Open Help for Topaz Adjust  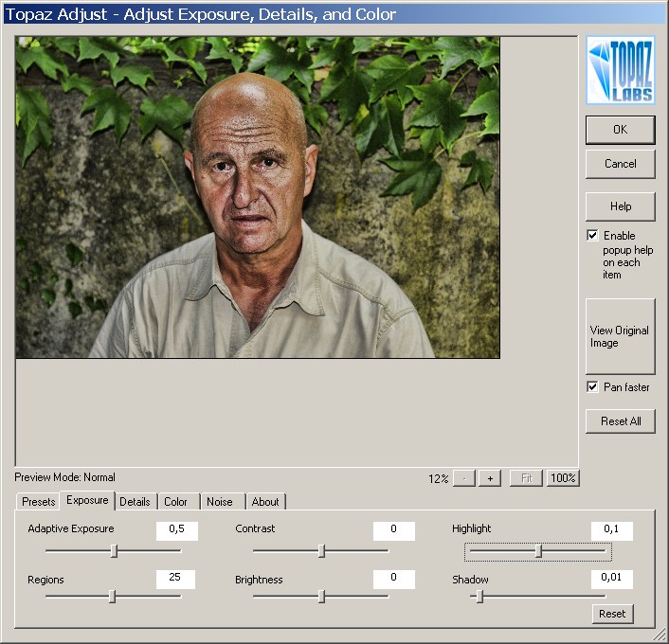tap(620, 206)
